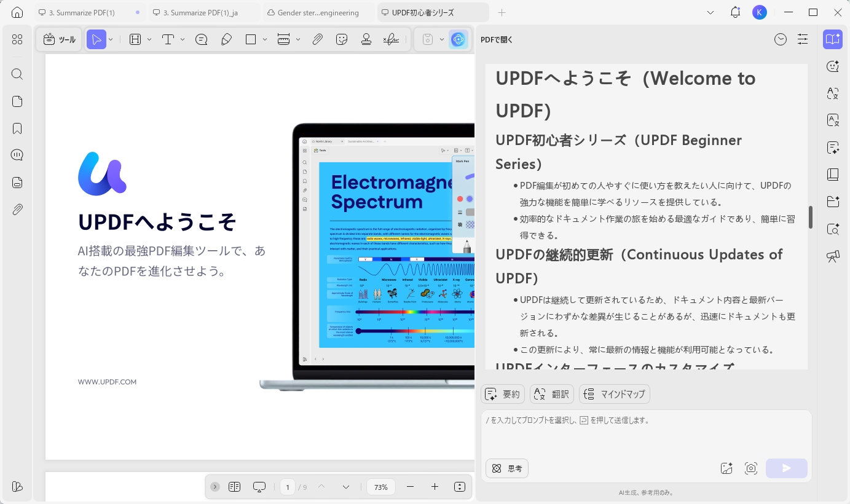Add a new tab with plus
The width and height of the screenshot is (850, 504).
tap(502, 12)
